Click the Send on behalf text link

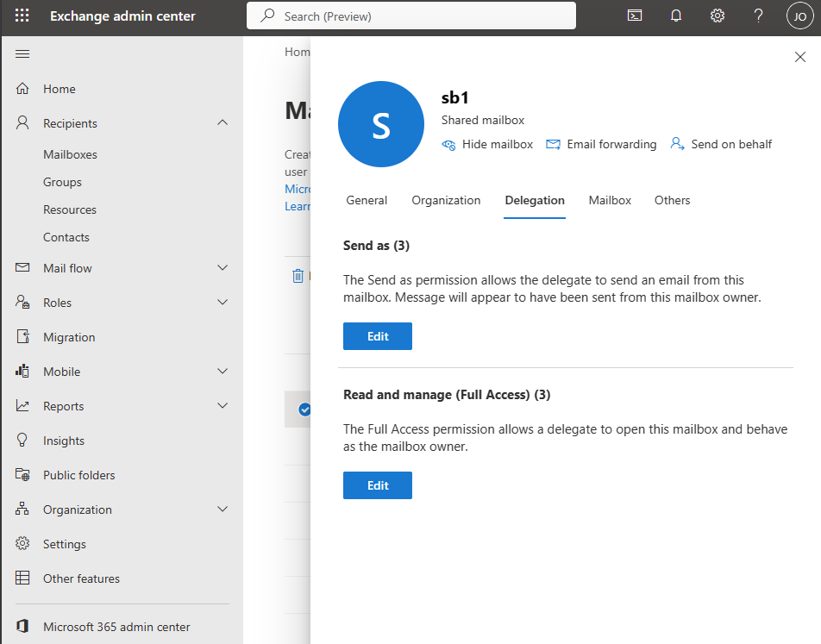click(x=731, y=145)
